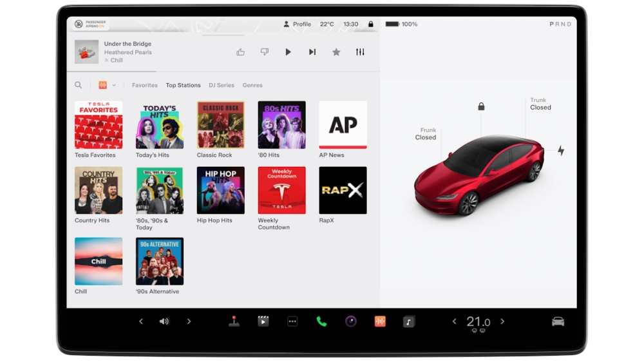Play the track Under the Bridge
The image size is (644, 362).
(289, 52)
